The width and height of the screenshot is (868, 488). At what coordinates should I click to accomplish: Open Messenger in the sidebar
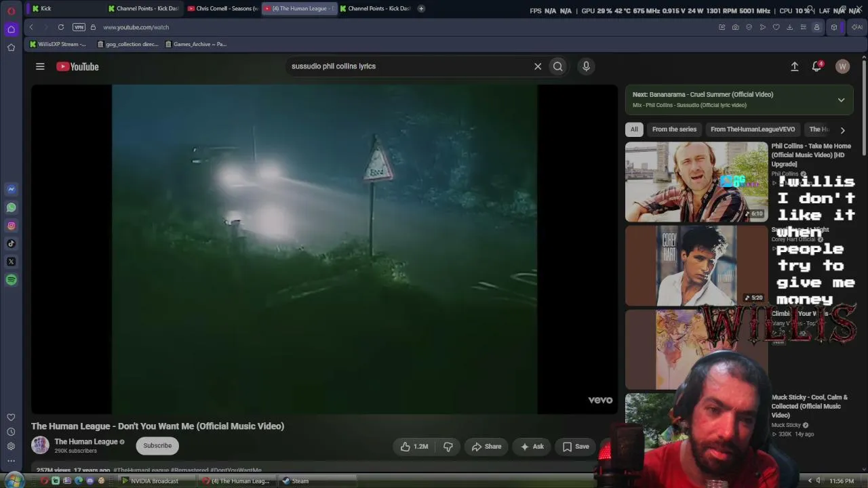tap(11, 189)
